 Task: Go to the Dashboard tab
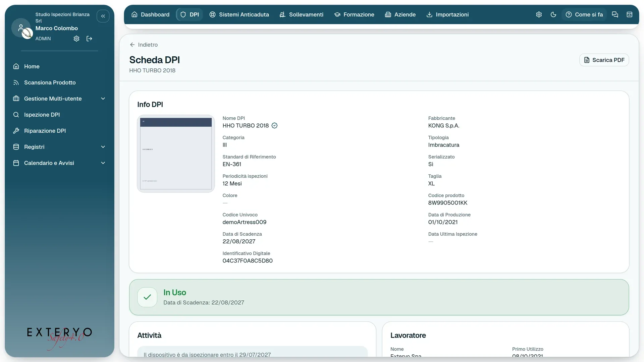pos(150,14)
